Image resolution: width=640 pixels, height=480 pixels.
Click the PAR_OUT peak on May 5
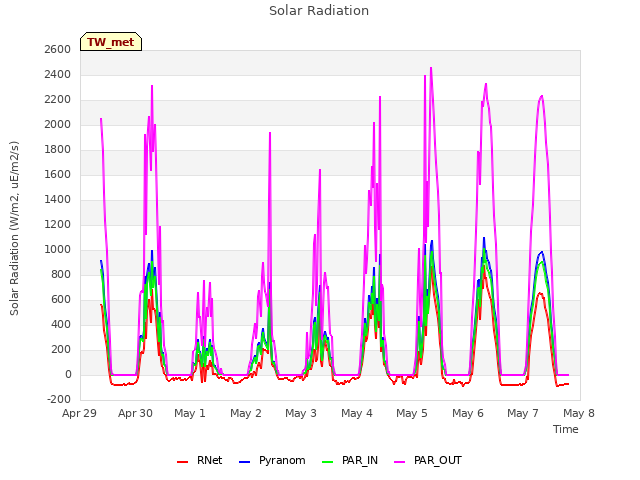(x=431, y=68)
